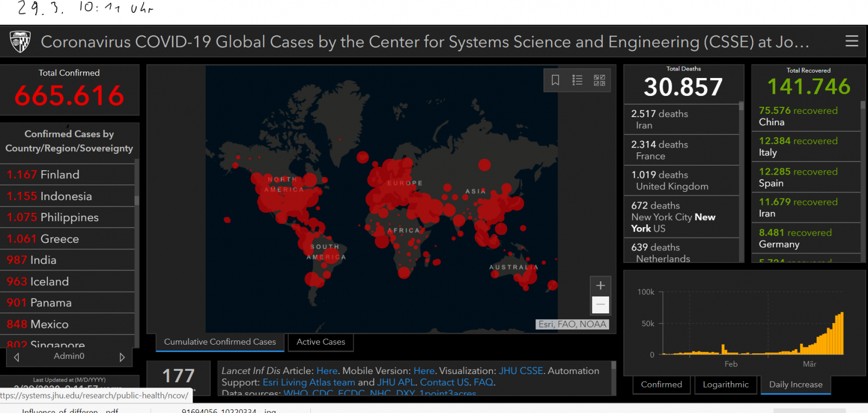Select Iceland in the country list
This screenshot has height=413, width=868.
point(67,281)
